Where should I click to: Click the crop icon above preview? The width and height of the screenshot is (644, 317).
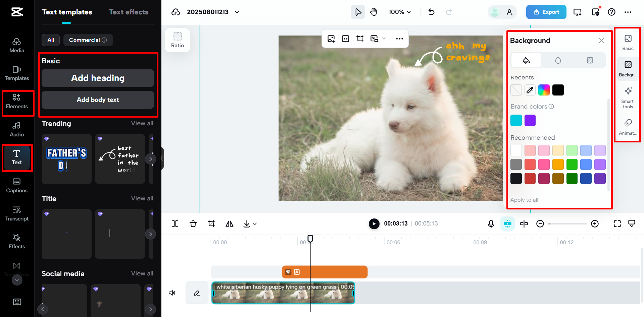point(360,39)
